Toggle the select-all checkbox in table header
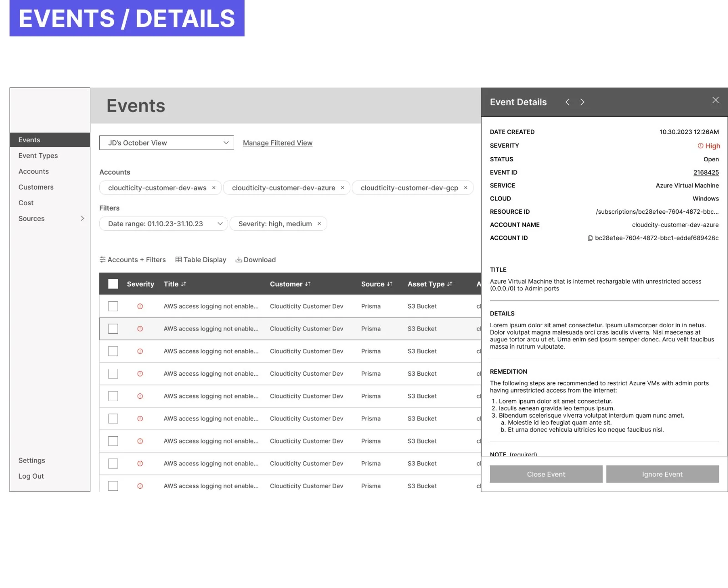This screenshot has height=588, width=728. point(113,284)
